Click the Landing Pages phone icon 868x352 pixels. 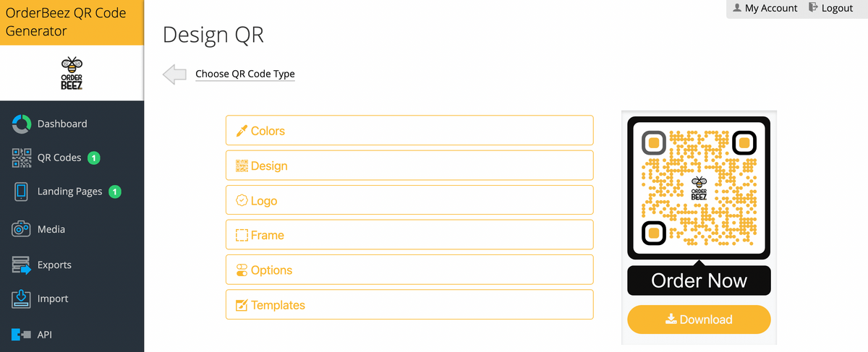[x=22, y=192]
